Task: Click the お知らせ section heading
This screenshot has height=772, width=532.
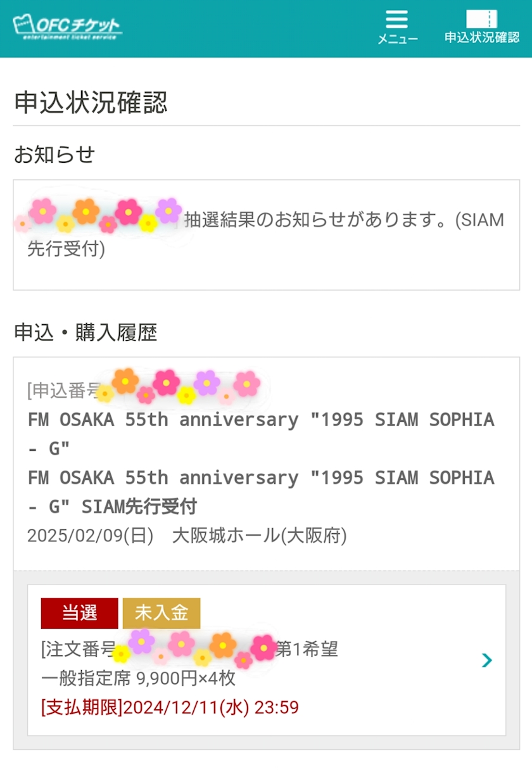Action: click(54, 155)
